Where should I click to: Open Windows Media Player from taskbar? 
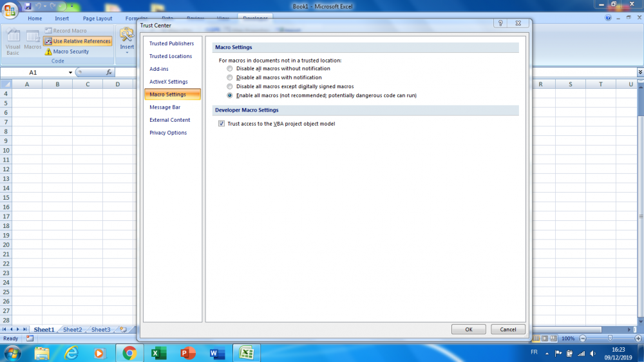99,354
